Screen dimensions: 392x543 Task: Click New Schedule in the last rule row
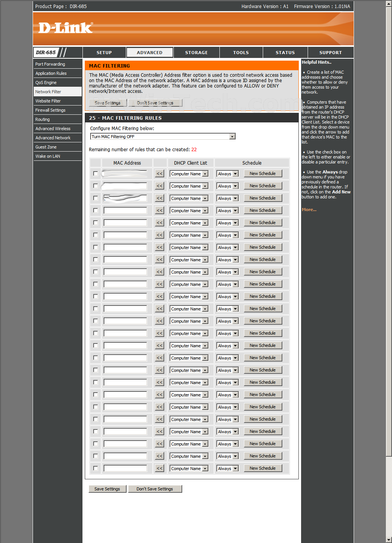(263, 469)
